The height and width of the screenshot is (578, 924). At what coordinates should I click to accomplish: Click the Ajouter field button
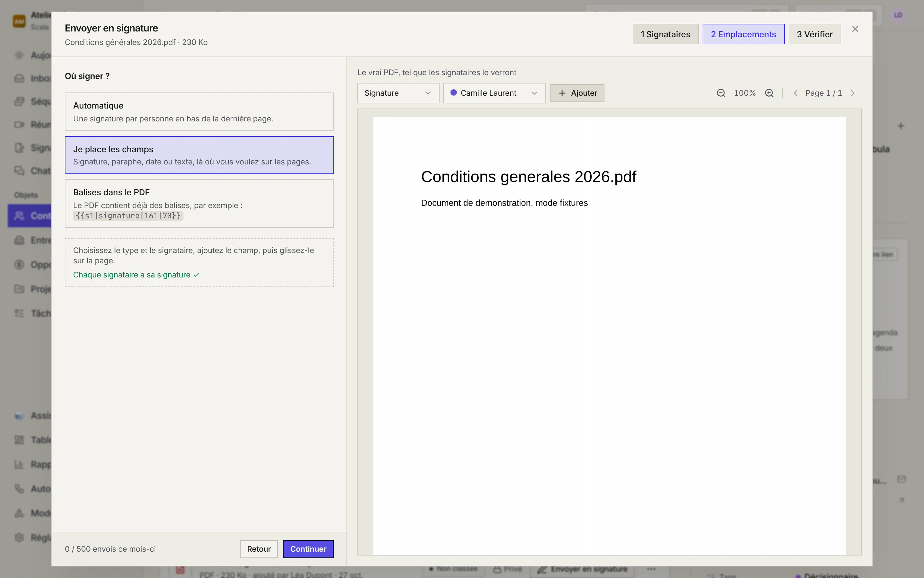577,93
